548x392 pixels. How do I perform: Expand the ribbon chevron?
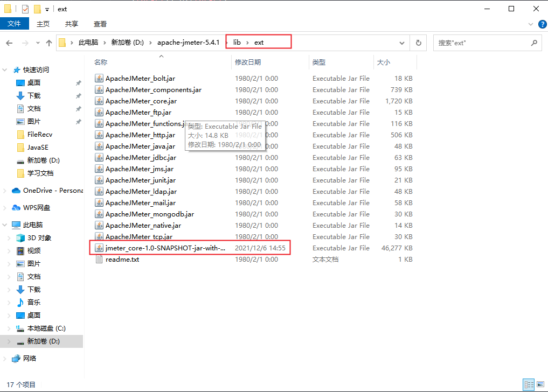click(531, 24)
